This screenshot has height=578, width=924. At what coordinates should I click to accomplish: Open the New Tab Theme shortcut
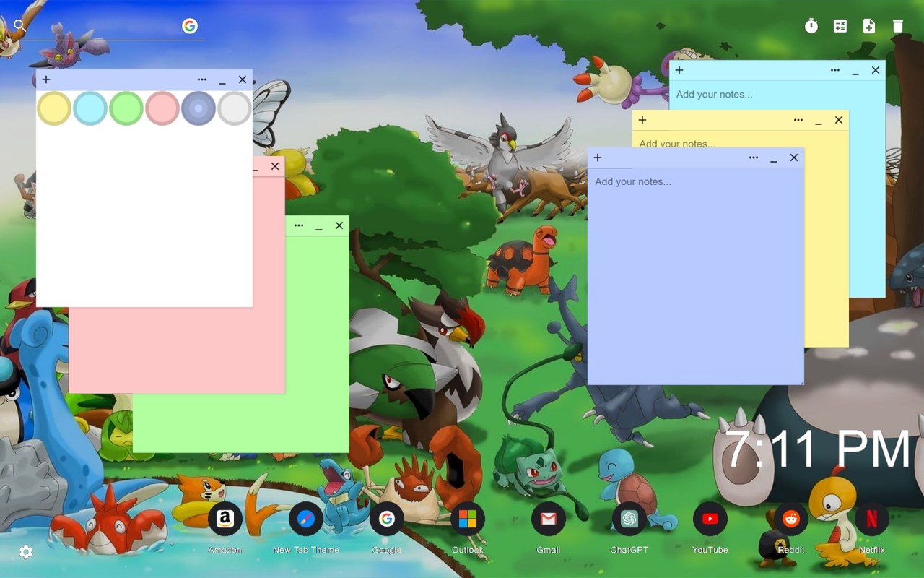[306, 519]
